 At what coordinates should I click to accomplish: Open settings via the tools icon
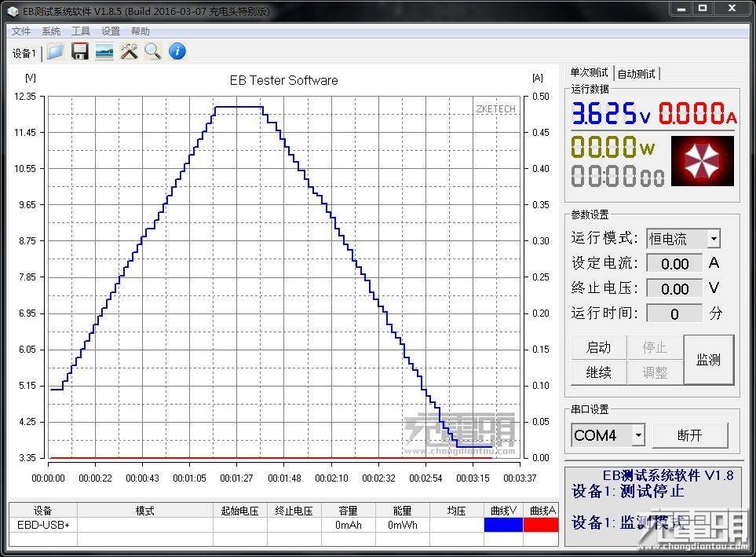(129, 50)
